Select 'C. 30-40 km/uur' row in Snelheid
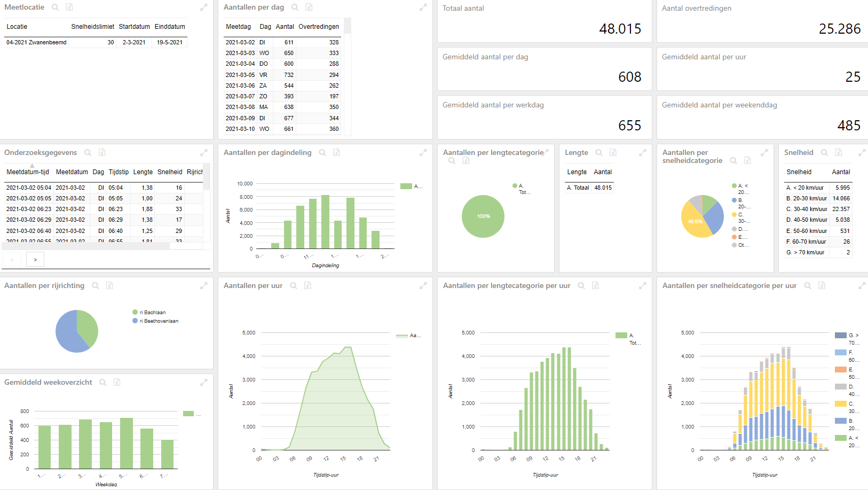Image resolution: width=868 pixels, height=490 pixels. pyautogui.click(x=818, y=209)
